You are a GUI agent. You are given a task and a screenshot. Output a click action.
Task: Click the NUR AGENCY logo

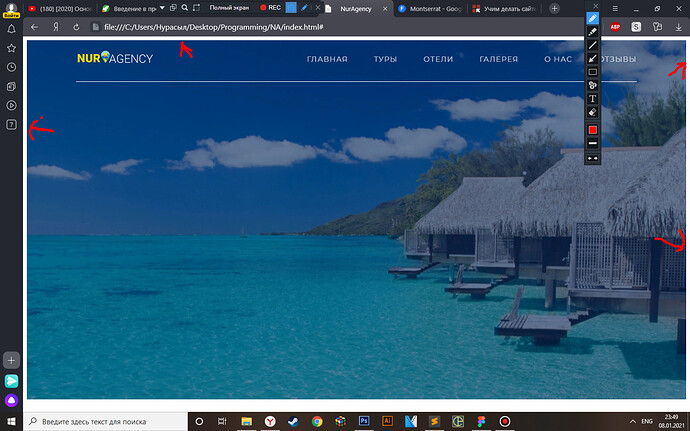point(115,58)
